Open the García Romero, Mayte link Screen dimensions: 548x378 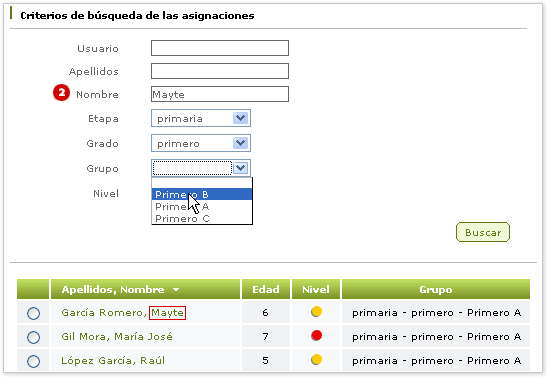123,313
